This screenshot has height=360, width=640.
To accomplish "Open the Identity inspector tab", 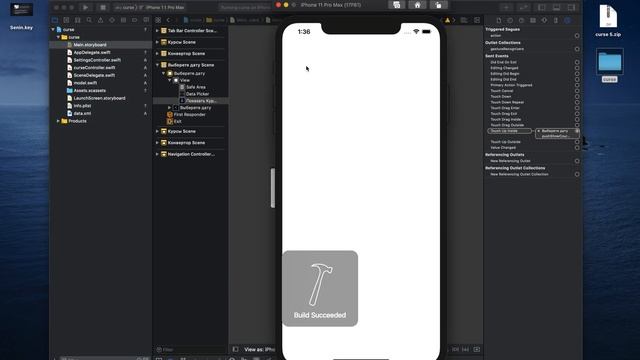I will pos(533,20).
